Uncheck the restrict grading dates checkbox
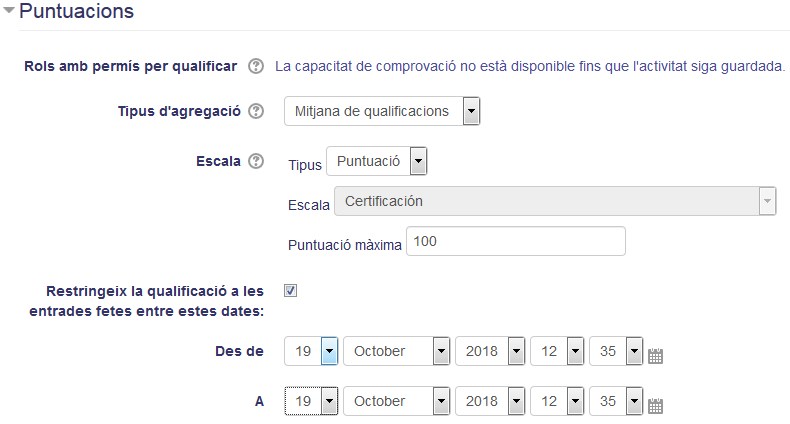This screenshot has height=424, width=790. pyautogui.click(x=290, y=291)
